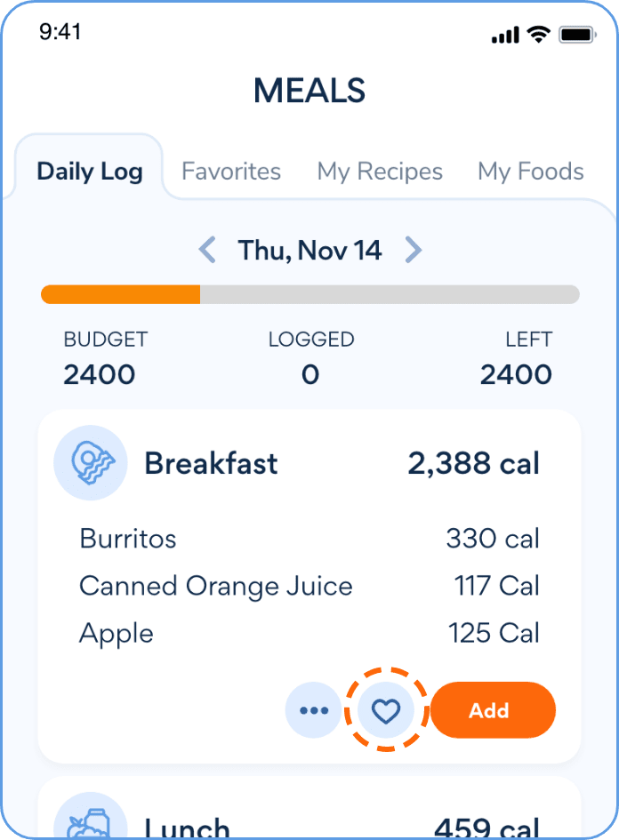Open the three-dots more options button
Image resolution: width=619 pixels, height=840 pixels.
(x=313, y=710)
